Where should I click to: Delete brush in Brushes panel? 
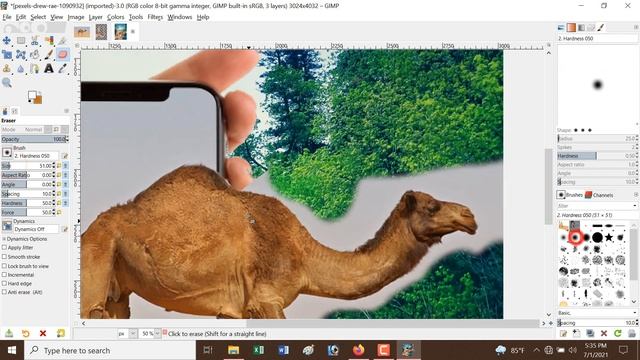coord(604,333)
